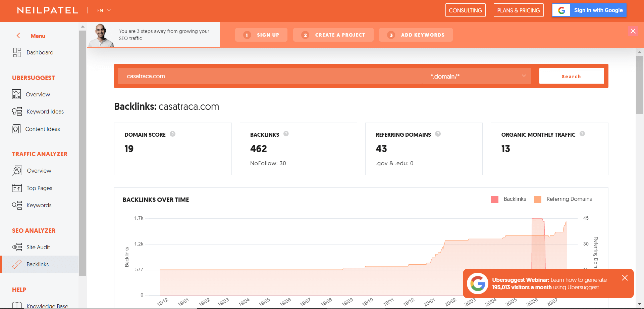Click the NEILPATEL logo
The width and height of the screenshot is (644, 309).
point(48,10)
